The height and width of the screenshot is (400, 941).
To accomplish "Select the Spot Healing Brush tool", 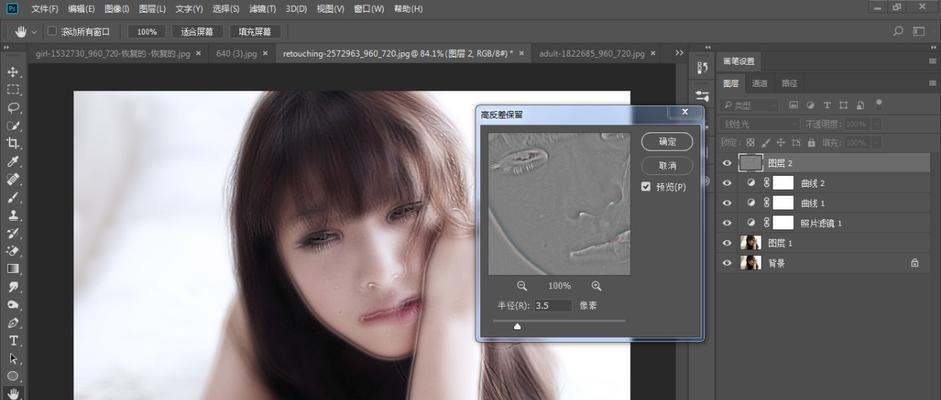I will 13,179.
